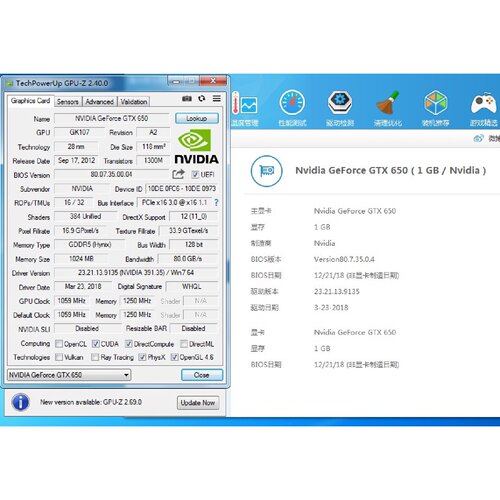Switch to the Graphics Card tab

coord(30,101)
